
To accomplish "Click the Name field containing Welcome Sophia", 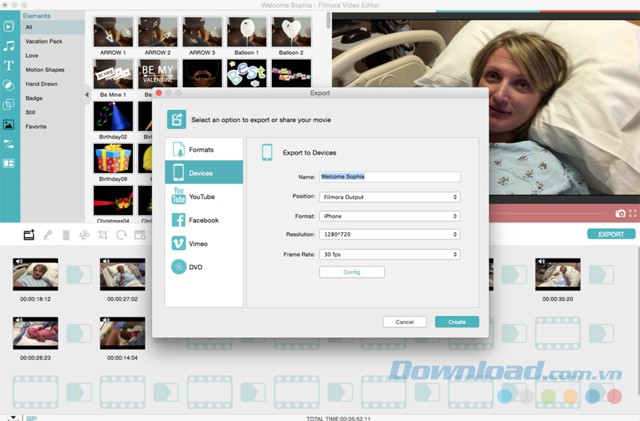I will [389, 177].
